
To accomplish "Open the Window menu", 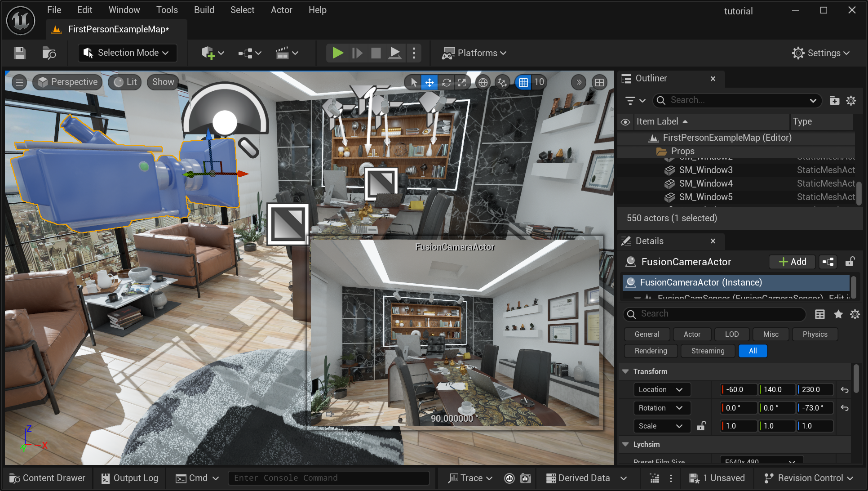I will [124, 10].
